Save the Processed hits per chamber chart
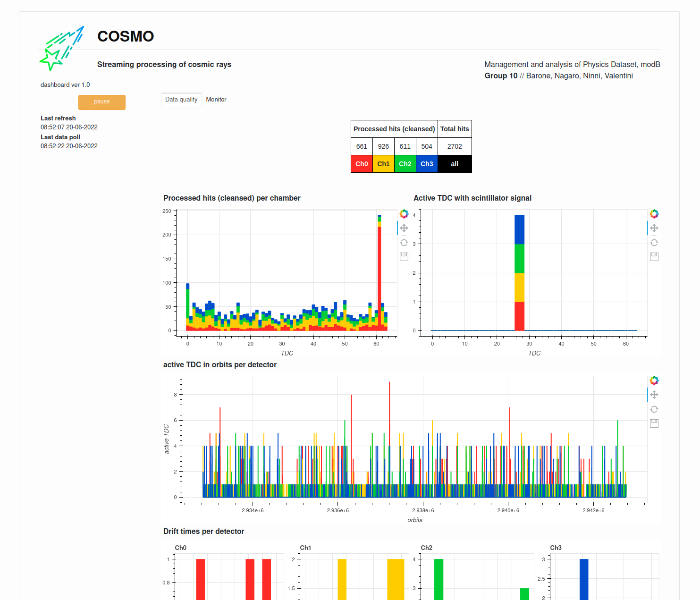 pos(404,257)
